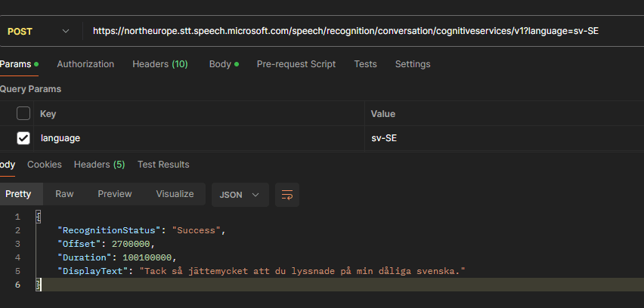Open the POST method dropdown
This screenshot has width=644, height=308.
pyautogui.click(x=38, y=31)
